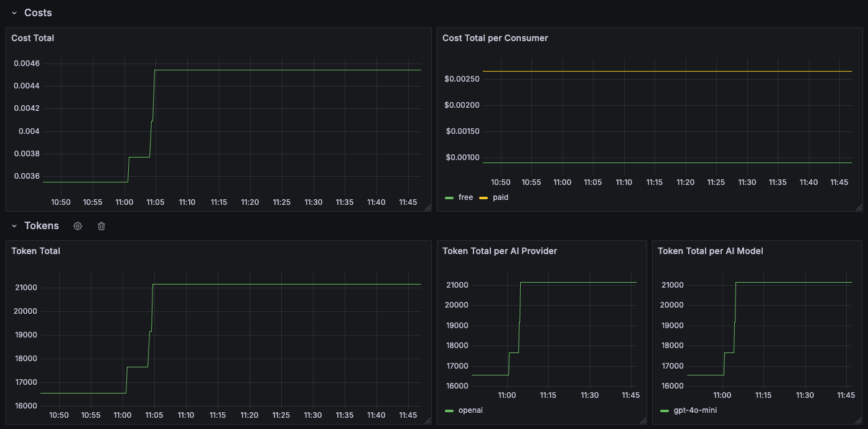Toggle the openai series legend item

point(470,410)
